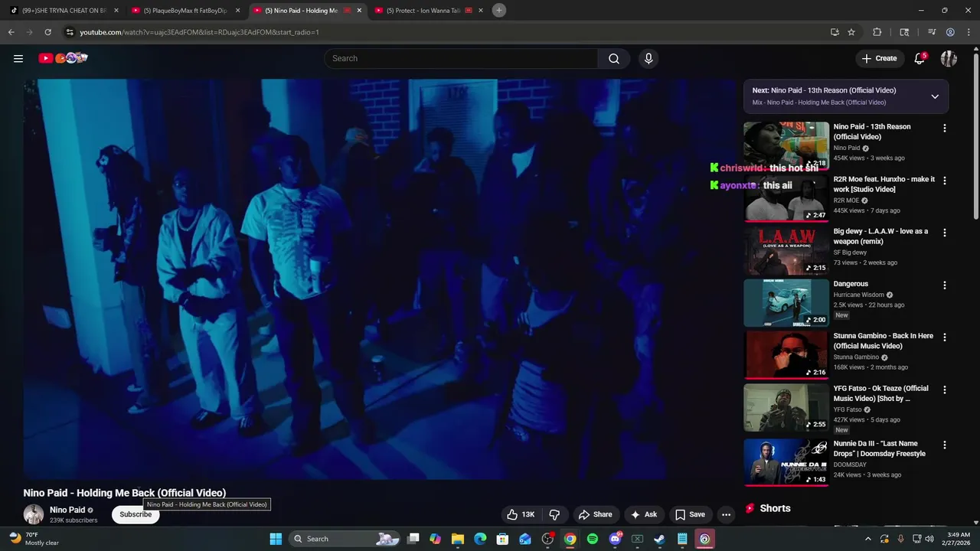
Task: Go to YouTube home via logo
Action: point(63,58)
